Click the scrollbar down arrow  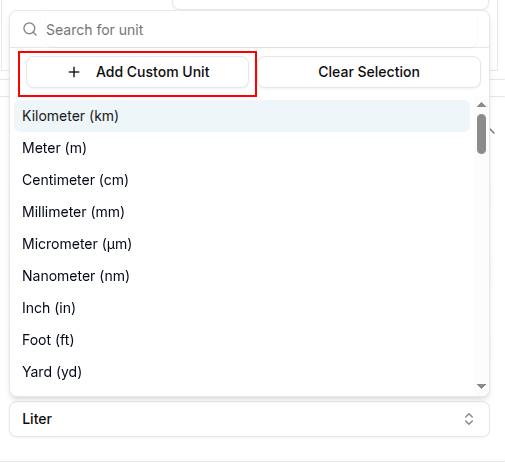[x=481, y=386]
